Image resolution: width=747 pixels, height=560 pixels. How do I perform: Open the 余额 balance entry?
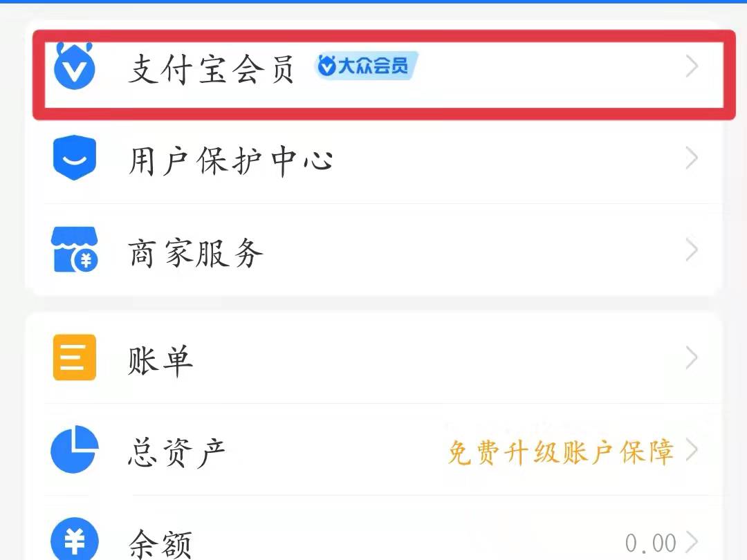(160, 543)
